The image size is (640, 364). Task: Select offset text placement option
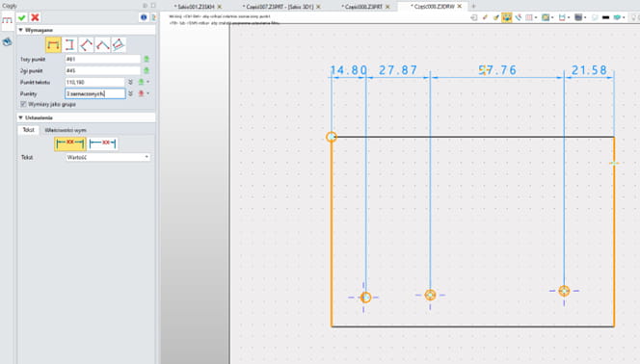pos(103,143)
